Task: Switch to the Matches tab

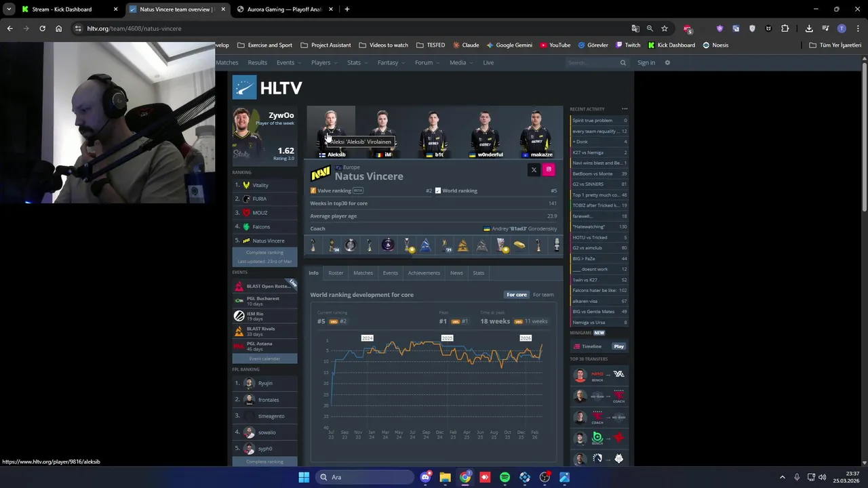Action: (x=363, y=272)
